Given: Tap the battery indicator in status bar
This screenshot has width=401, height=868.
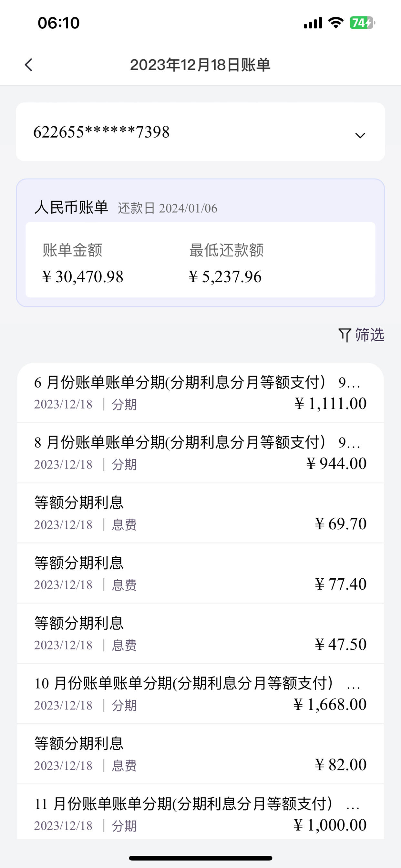Looking at the screenshot, I should click(x=362, y=23).
